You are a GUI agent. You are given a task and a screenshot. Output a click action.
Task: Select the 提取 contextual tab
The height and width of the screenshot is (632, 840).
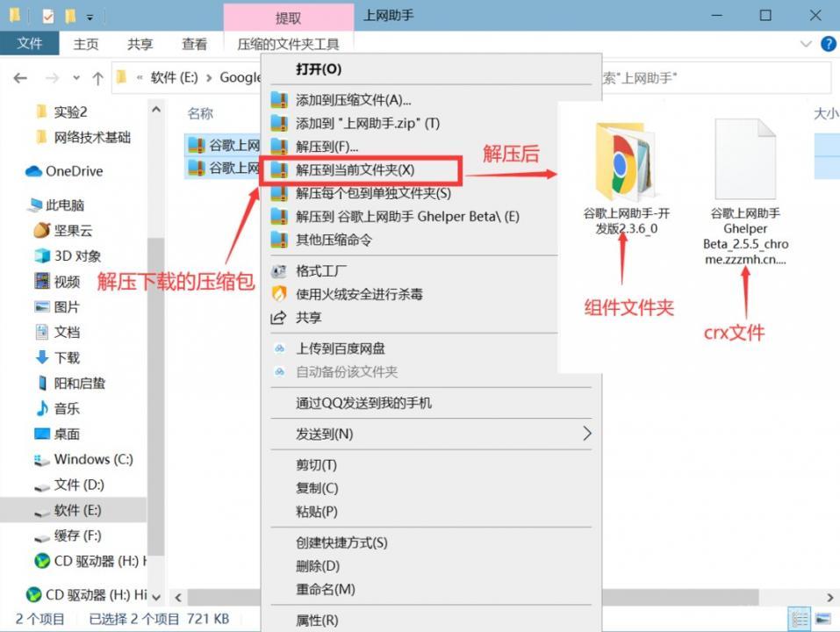point(288,18)
